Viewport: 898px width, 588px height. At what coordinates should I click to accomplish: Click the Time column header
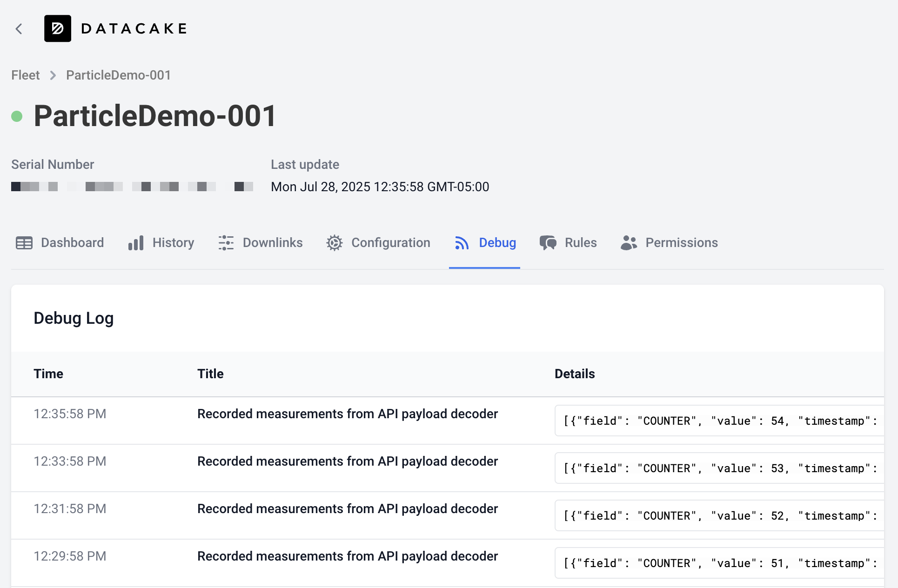coord(48,374)
